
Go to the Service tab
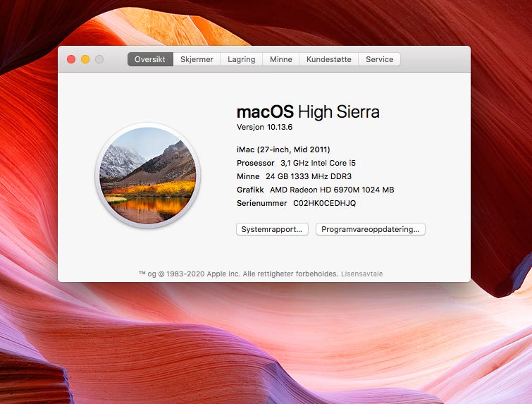pyautogui.click(x=379, y=59)
